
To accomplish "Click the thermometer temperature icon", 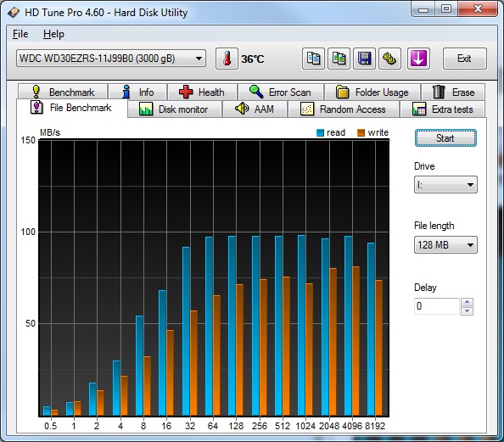I will [x=227, y=59].
